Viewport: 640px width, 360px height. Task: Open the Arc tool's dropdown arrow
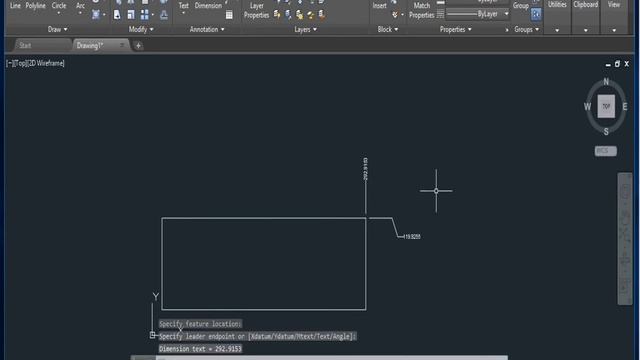80,13
